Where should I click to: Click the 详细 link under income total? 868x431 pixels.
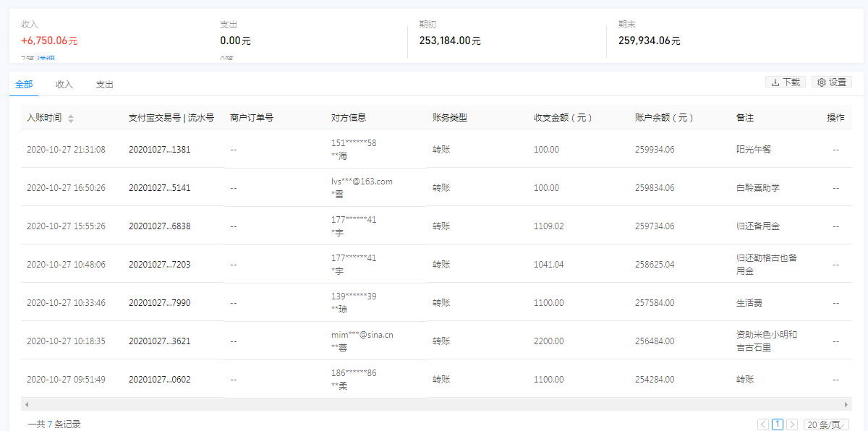(46, 59)
